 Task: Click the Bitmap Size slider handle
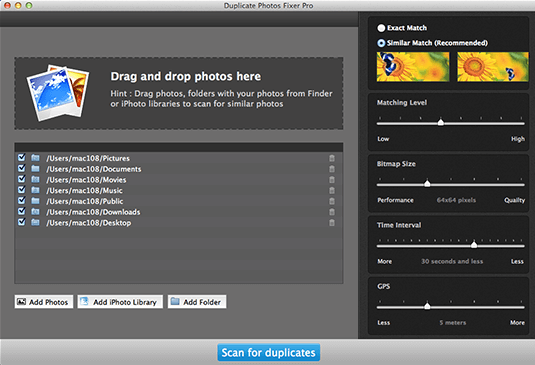tap(427, 184)
